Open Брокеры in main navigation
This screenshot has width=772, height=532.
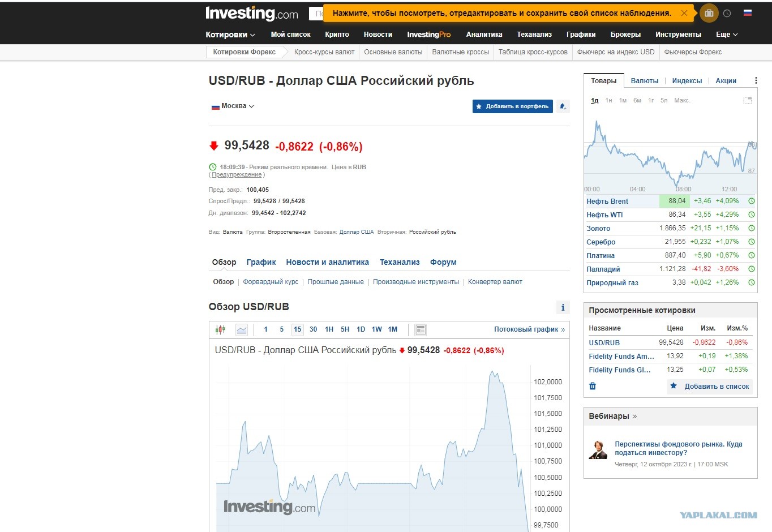625,35
